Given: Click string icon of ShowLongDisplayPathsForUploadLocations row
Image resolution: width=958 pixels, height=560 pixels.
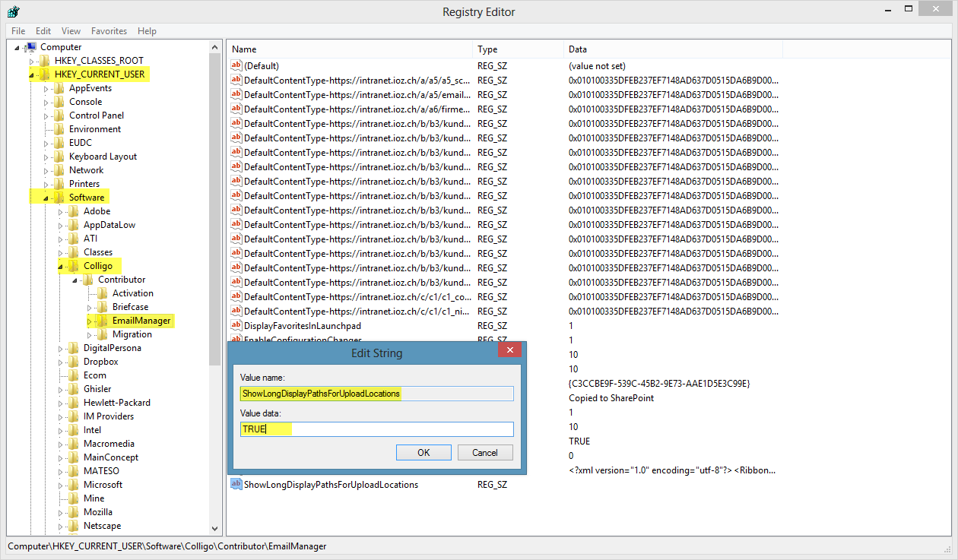Looking at the screenshot, I should [236, 485].
